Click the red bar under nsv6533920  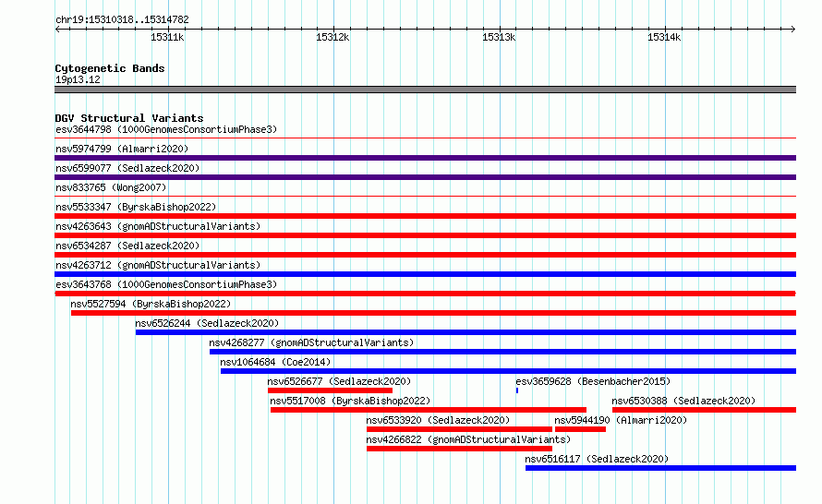click(x=459, y=429)
